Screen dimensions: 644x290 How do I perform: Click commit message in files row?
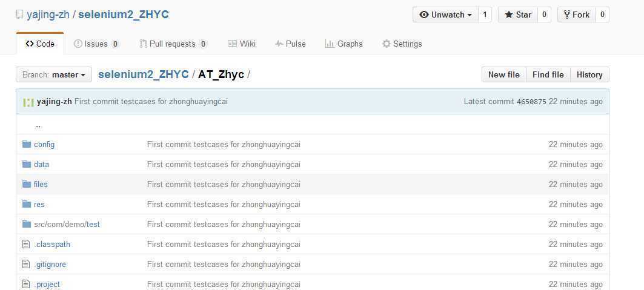[224, 184]
